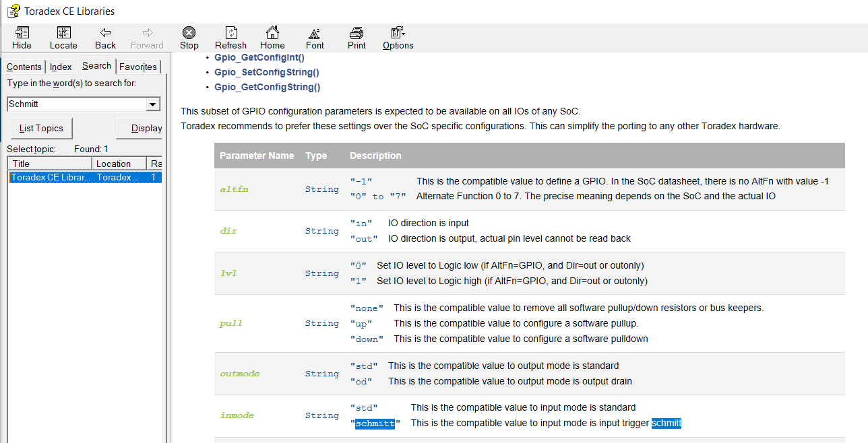Click the inmode parameter name

[237, 415]
